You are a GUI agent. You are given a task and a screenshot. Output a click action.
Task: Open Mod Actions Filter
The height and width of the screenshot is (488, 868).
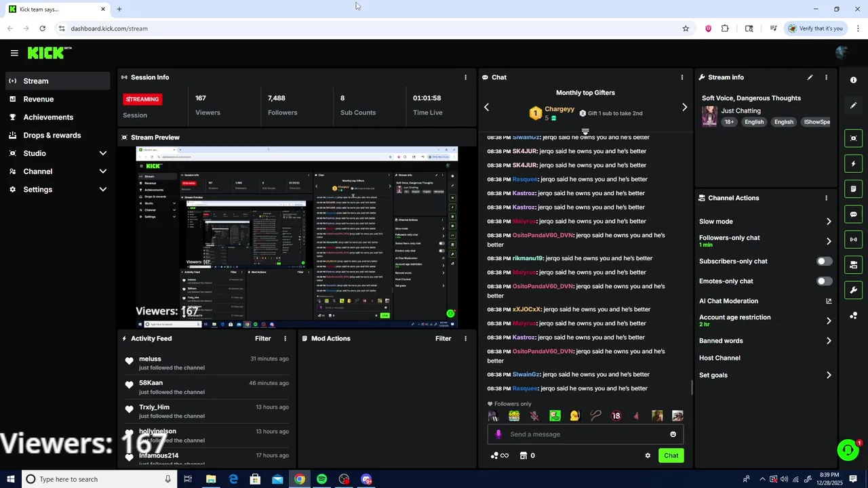[x=443, y=338]
